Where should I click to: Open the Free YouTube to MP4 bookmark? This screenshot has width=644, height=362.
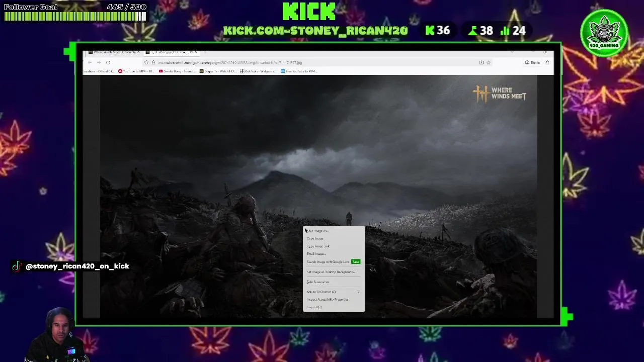[x=299, y=71]
